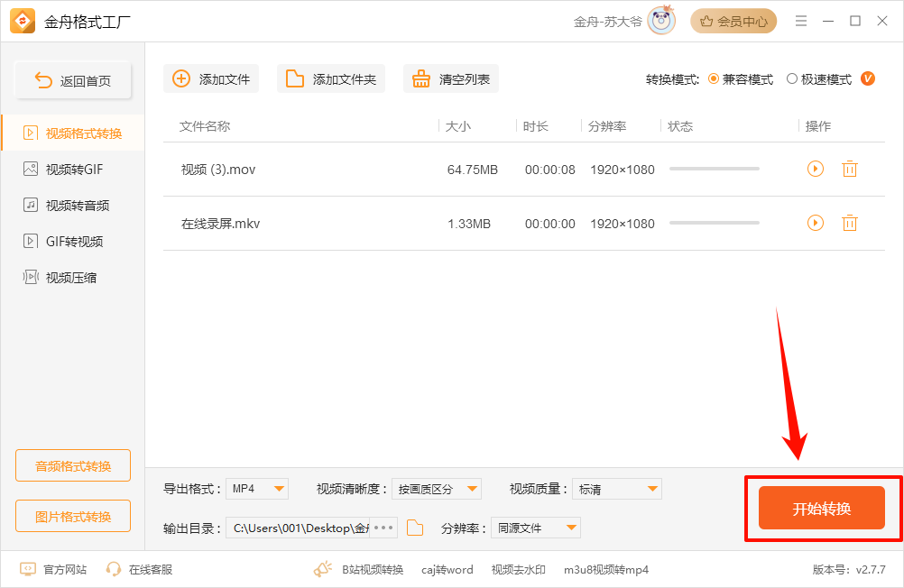Click the VIP badge icon beside 极速模式
Image resolution: width=904 pixels, height=588 pixels.
click(x=868, y=79)
